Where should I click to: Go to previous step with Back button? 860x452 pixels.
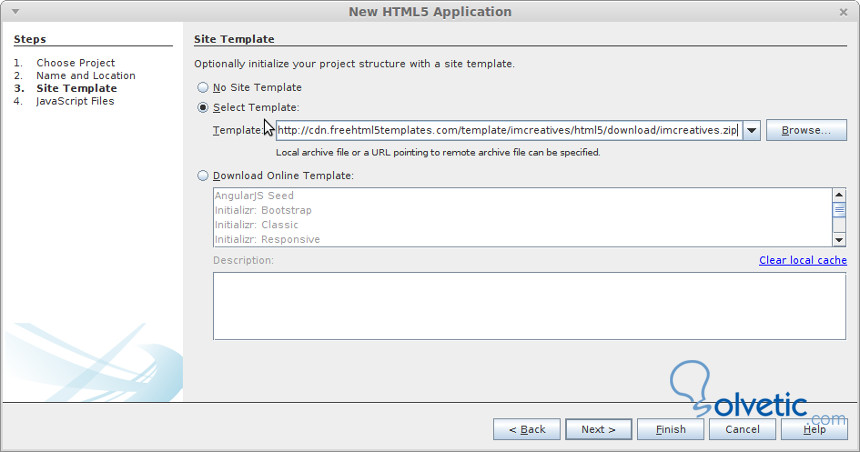pos(527,429)
